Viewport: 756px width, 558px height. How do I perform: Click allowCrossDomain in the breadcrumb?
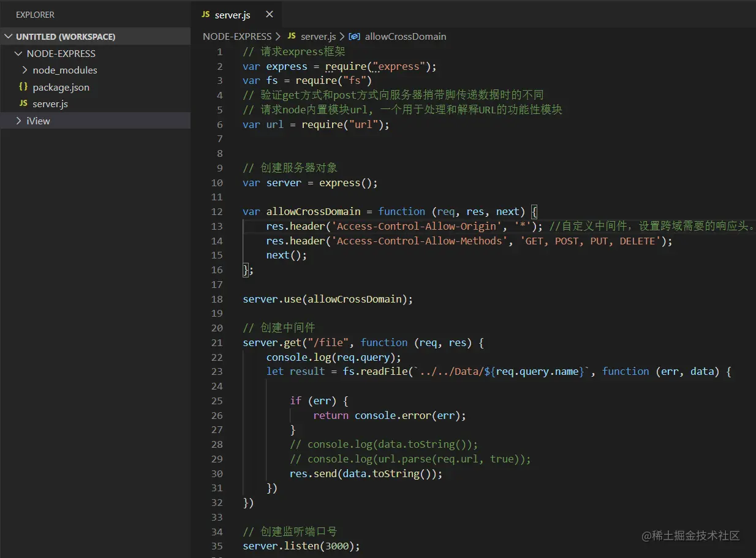point(405,37)
